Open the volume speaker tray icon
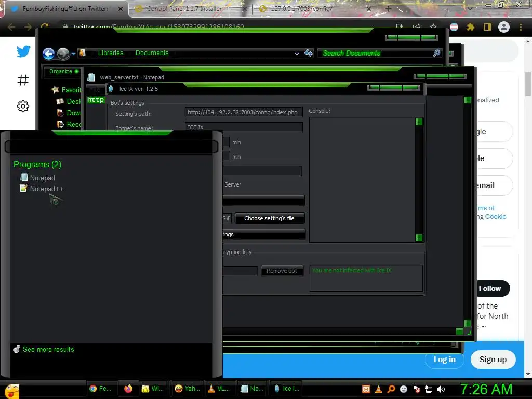532x399 pixels. point(441,389)
